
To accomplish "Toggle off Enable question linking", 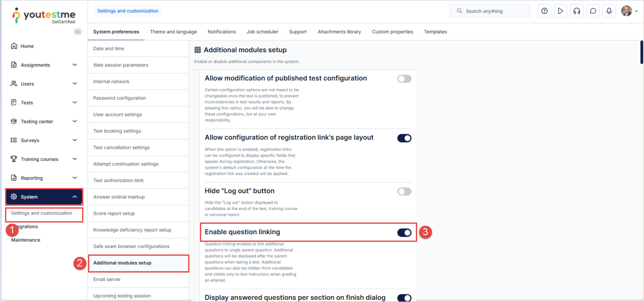I will 404,233.
